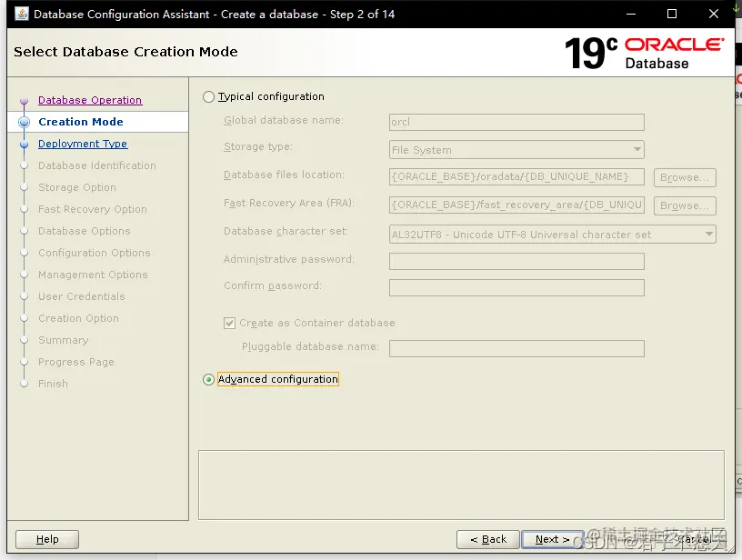Click the Creation Option step
742x560 pixels.
[78, 318]
